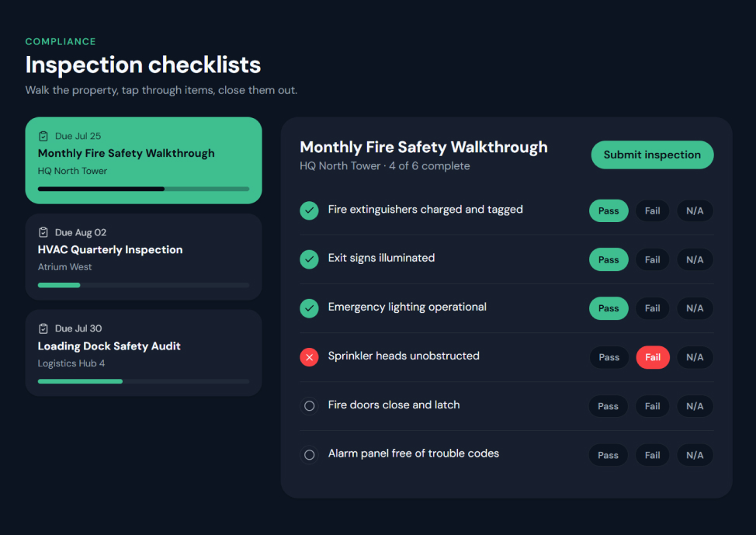756x535 pixels.
Task: Mark Fire doors close and latch as Pass
Action: tap(608, 406)
